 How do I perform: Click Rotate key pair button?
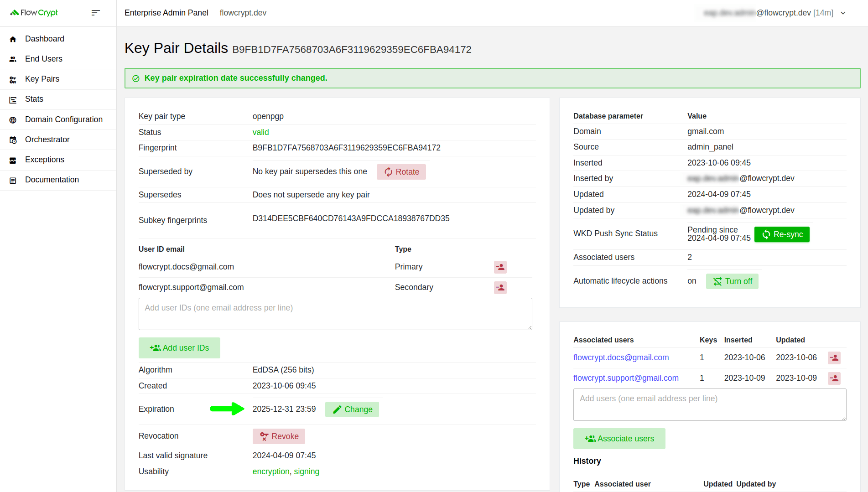(401, 172)
